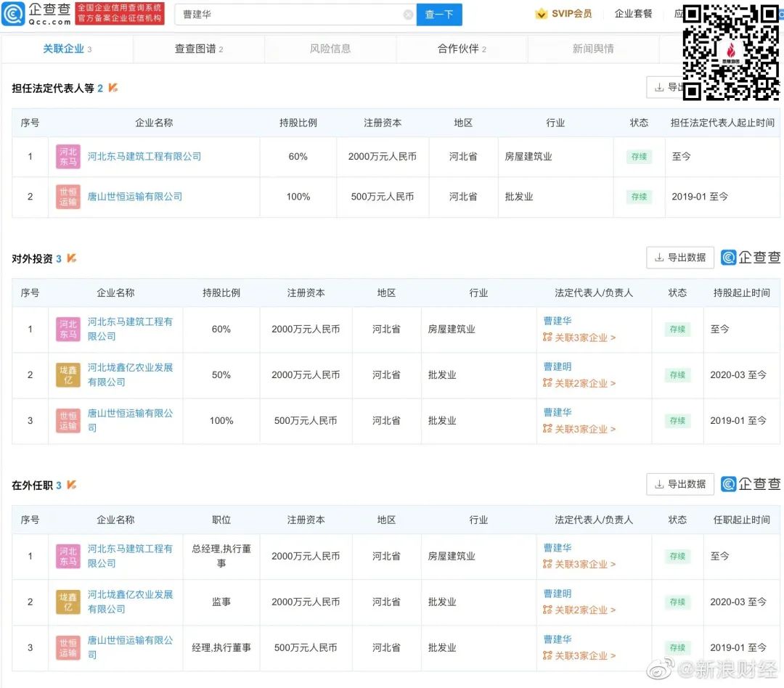784x688 pixels.
Task: Click the Qcc.com logo icon
Action: [13, 14]
